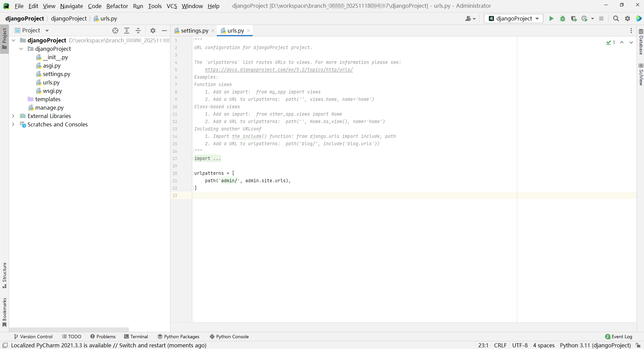
Task: Click the Stop process button
Action: (601, 18)
